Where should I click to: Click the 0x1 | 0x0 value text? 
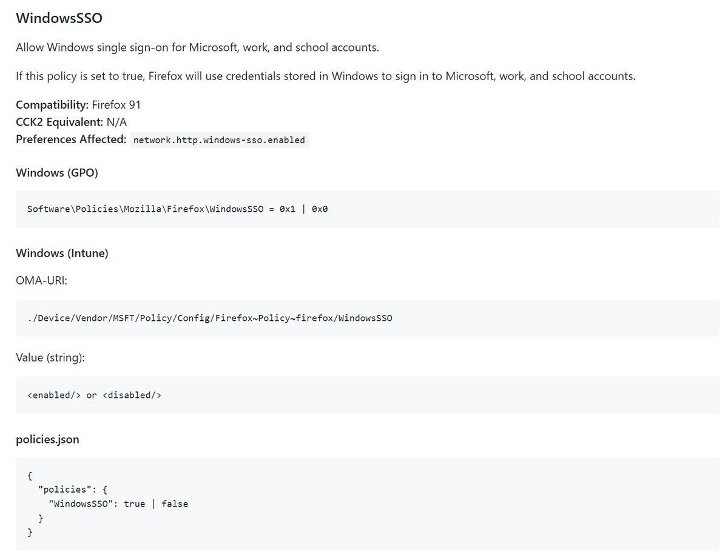(x=303, y=209)
